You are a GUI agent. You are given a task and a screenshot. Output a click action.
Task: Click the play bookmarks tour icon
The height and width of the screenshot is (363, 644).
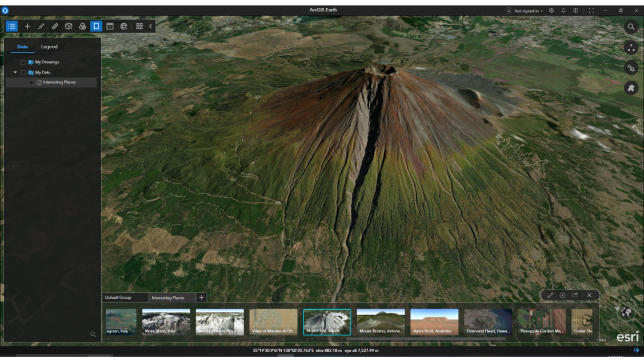pos(563,295)
